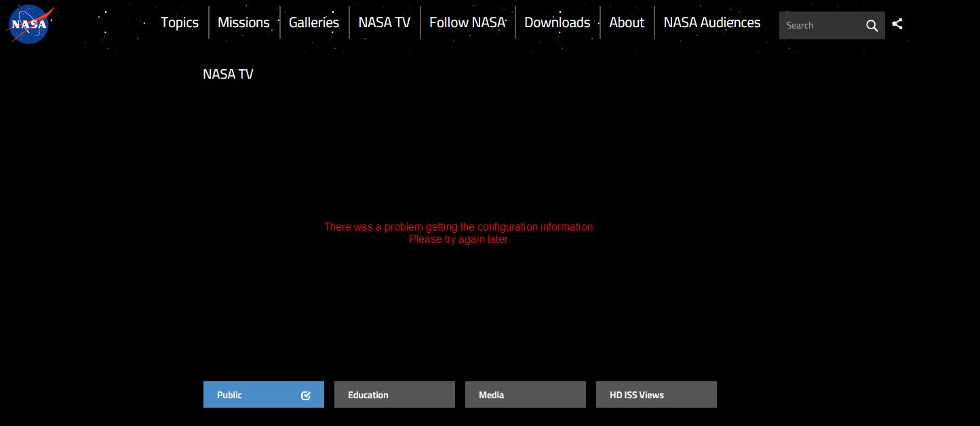Click the NASA TV page heading
Viewport: 980px width, 426px height.
(x=228, y=74)
